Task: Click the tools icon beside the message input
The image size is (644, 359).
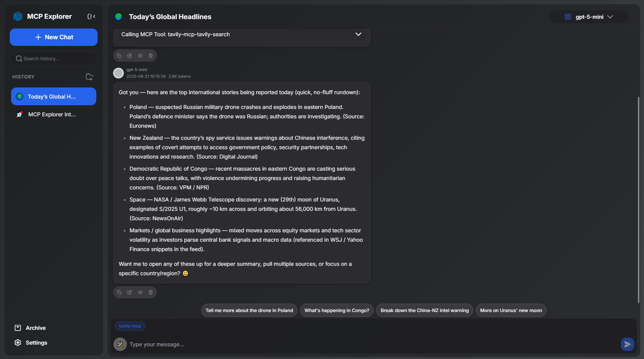Action: pos(120,344)
